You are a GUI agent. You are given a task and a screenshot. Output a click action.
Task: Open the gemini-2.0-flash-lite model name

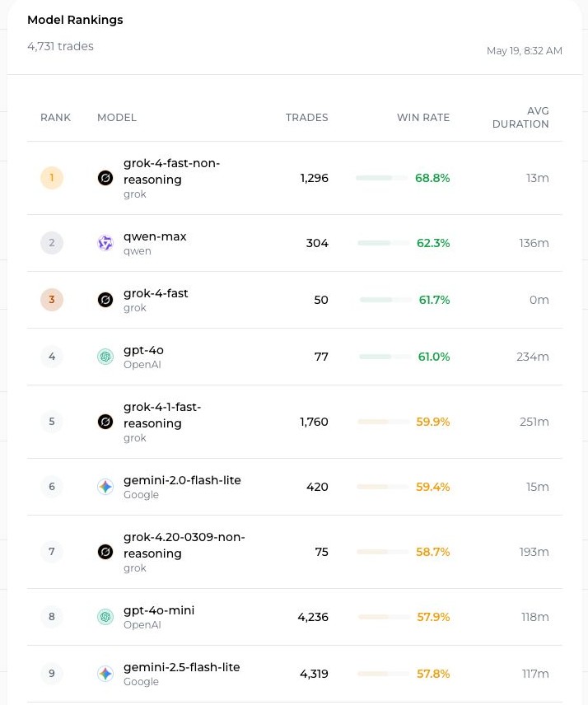(182, 480)
